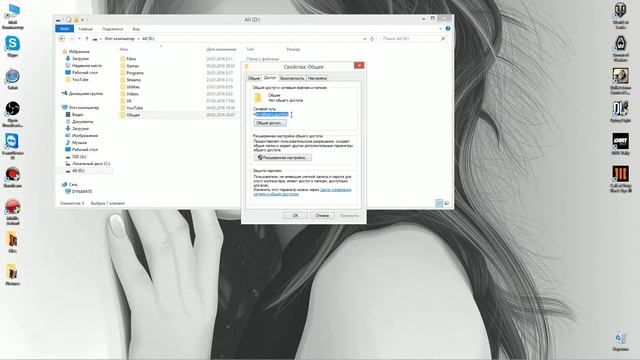This screenshot has height=360, width=640.
Task: Switch to Безопасность tab in properties dialog
Action: click(x=292, y=78)
